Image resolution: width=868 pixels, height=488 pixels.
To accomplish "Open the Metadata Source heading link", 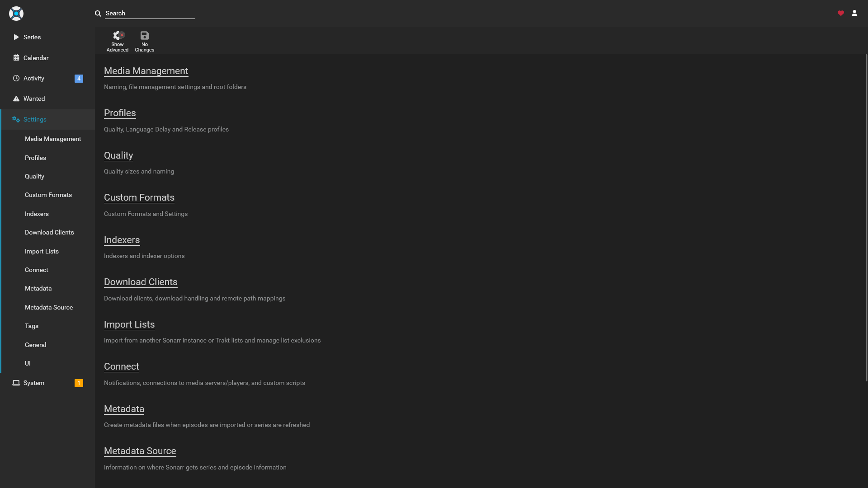I will [140, 451].
